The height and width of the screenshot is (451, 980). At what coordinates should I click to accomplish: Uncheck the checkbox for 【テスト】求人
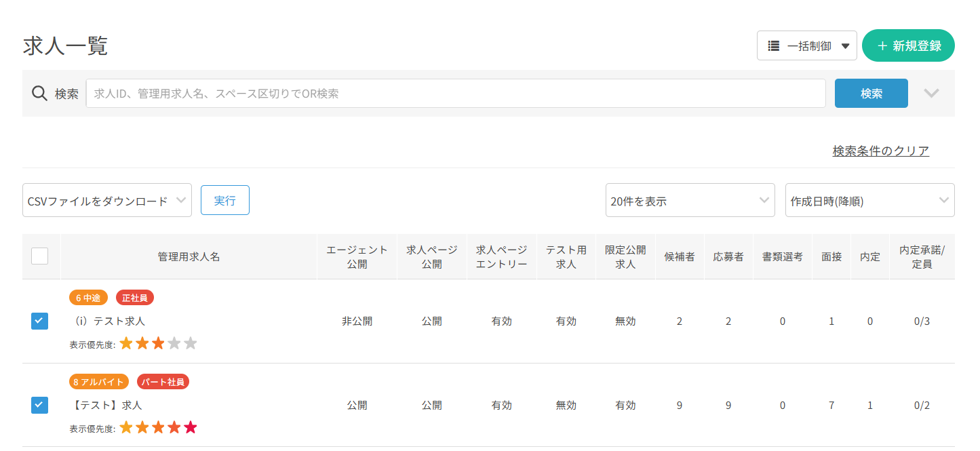[40, 406]
